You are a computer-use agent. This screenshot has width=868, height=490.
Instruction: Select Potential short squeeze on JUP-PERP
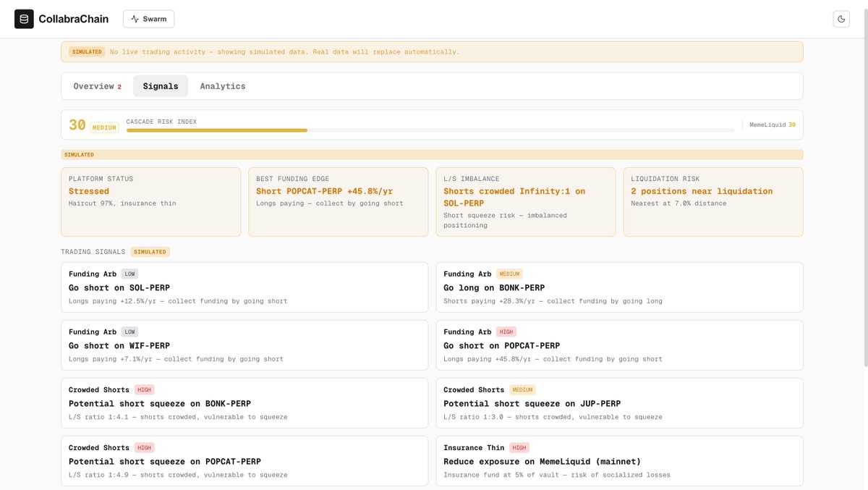619,403
